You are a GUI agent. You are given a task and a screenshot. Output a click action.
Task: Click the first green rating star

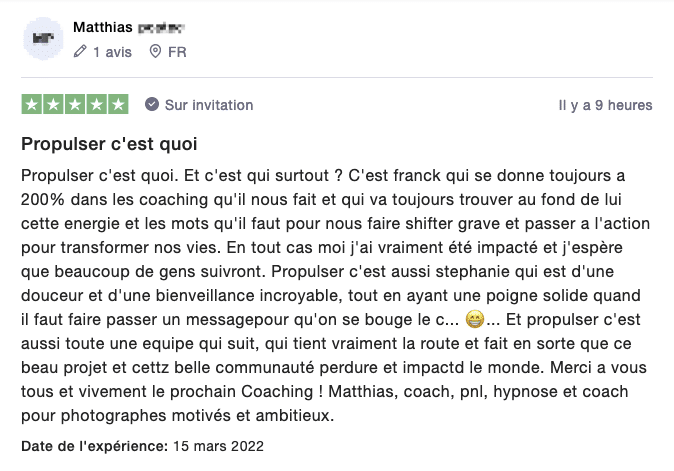pyautogui.click(x=32, y=104)
